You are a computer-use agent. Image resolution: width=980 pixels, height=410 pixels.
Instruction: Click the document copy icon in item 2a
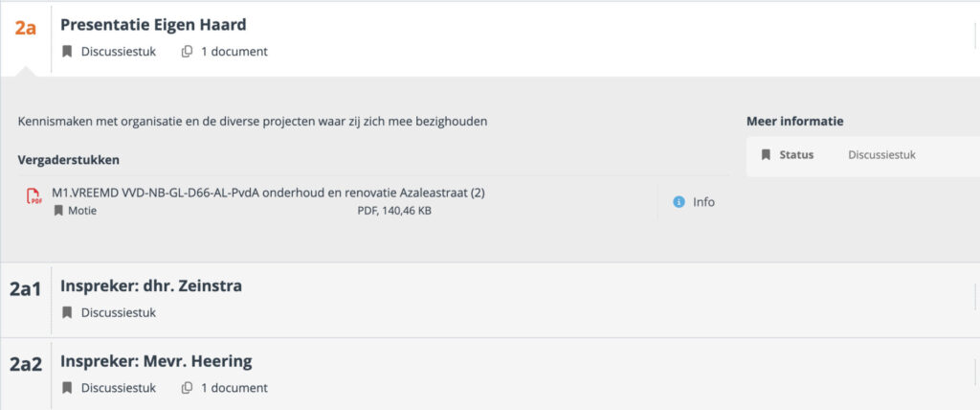click(x=188, y=52)
